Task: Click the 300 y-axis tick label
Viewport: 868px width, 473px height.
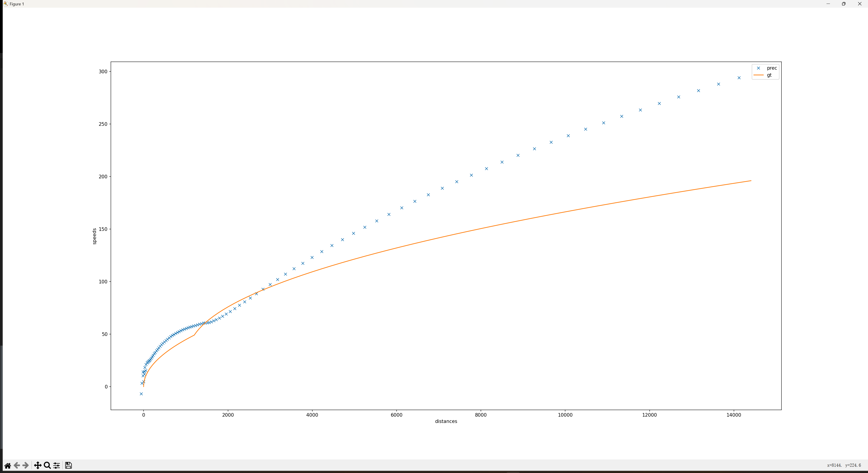Action: click(x=103, y=71)
